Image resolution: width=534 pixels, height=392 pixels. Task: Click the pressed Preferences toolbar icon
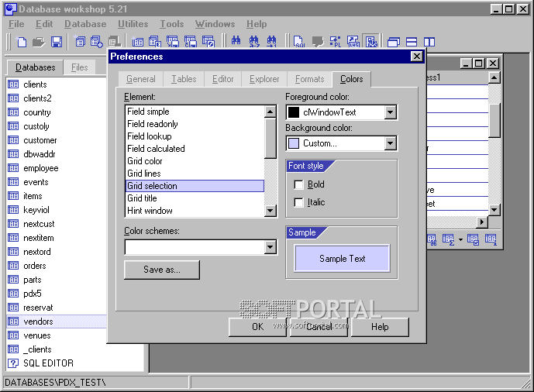pyautogui.click(x=371, y=42)
